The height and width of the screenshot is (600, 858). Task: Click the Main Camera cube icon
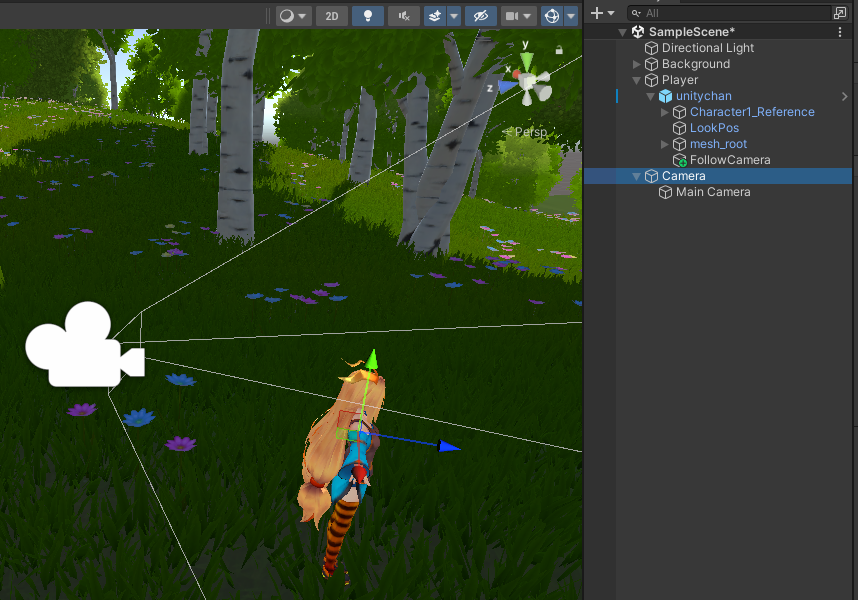coord(665,192)
